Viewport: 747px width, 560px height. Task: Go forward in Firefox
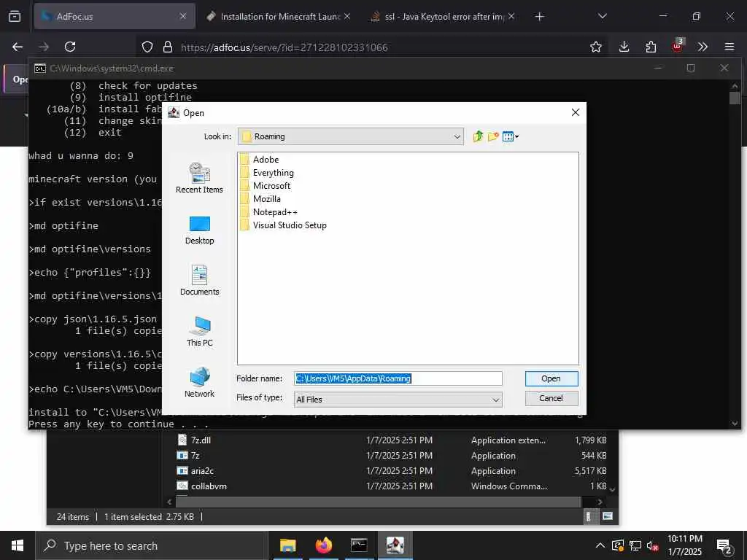(x=44, y=47)
